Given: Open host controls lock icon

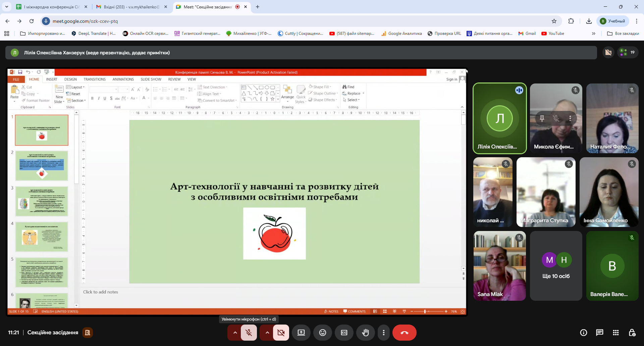Looking at the screenshot, I should tap(632, 333).
